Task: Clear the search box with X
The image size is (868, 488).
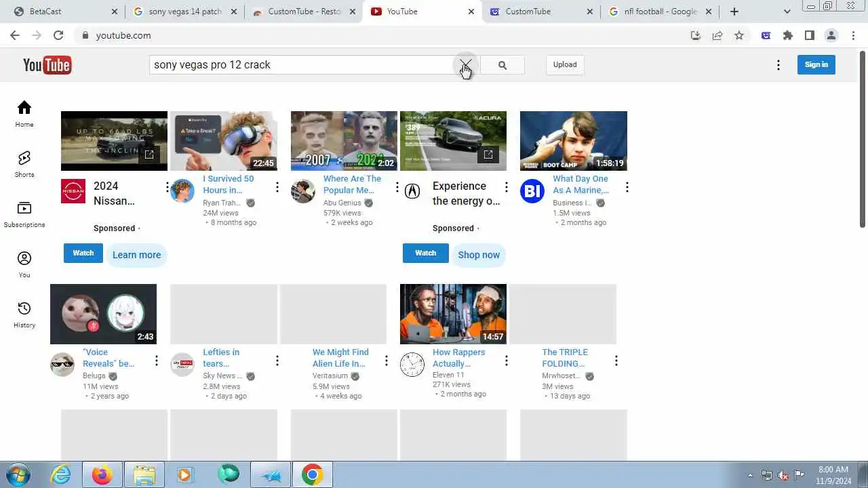Action: [465, 64]
